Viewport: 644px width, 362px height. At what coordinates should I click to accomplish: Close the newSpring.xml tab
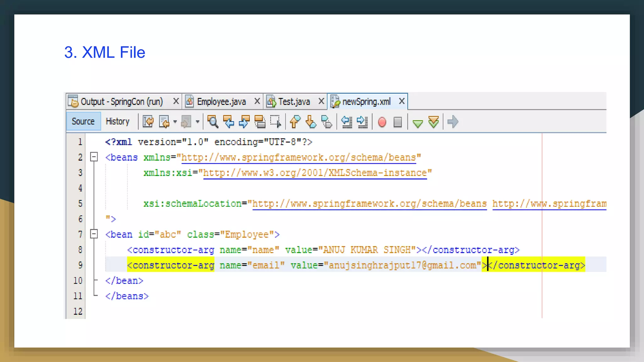(402, 101)
